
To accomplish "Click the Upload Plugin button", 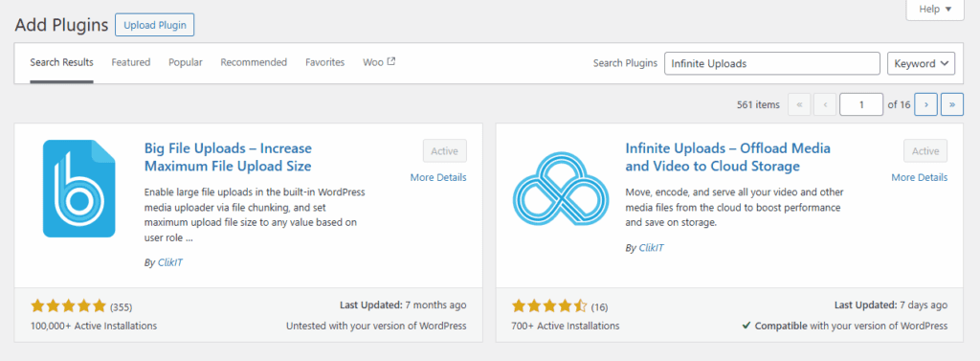I will [154, 25].
